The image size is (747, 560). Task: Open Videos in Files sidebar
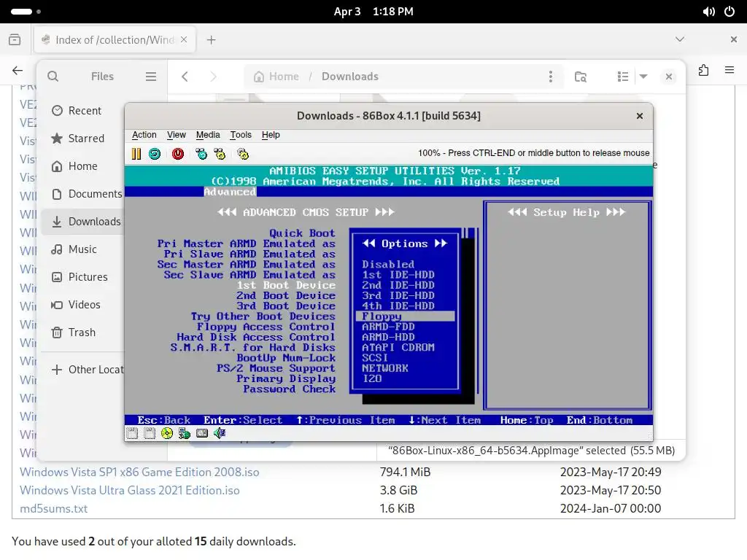pyautogui.click(x=82, y=304)
